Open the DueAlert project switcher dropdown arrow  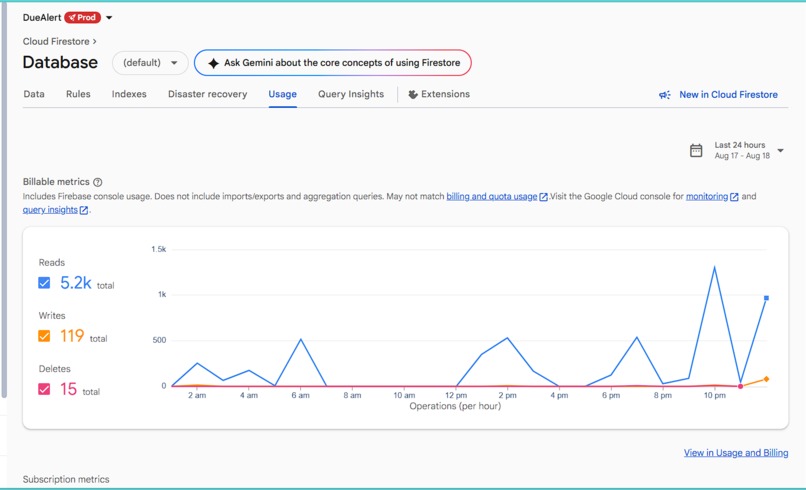(109, 17)
